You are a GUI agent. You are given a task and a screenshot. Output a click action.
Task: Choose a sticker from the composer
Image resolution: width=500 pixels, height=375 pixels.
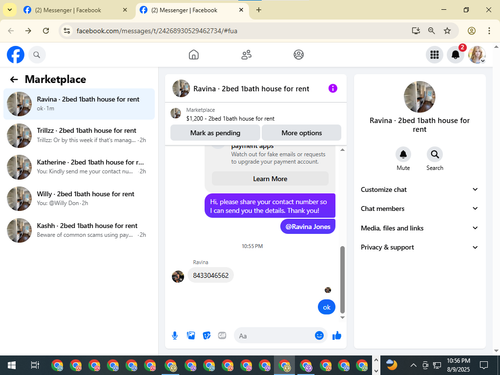[207, 335]
